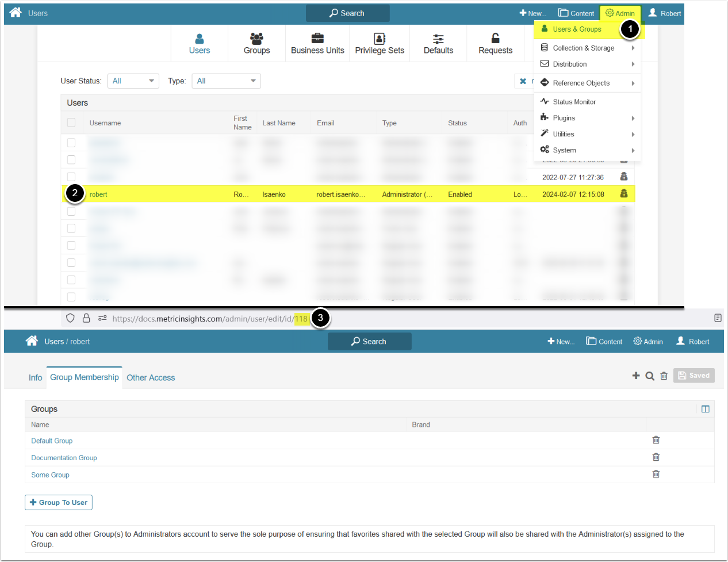Select Users & Groups menu item
Screen dimensions: 728x562
(x=577, y=29)
